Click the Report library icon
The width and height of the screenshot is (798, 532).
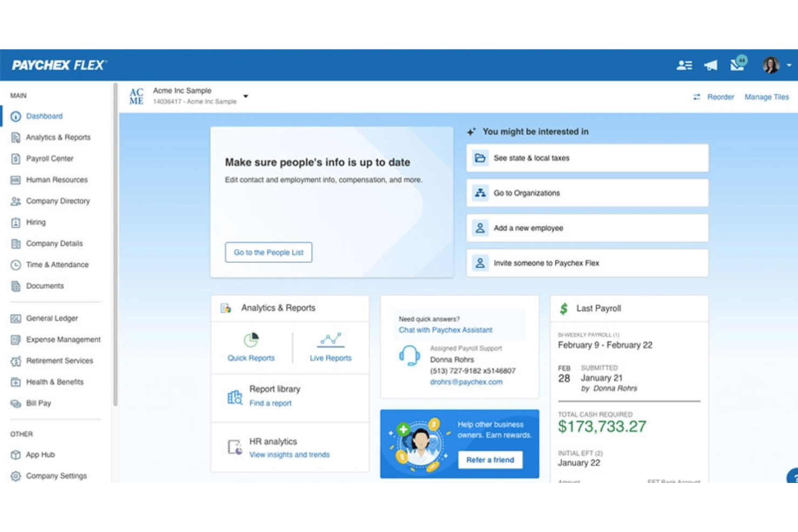point(235,397)
